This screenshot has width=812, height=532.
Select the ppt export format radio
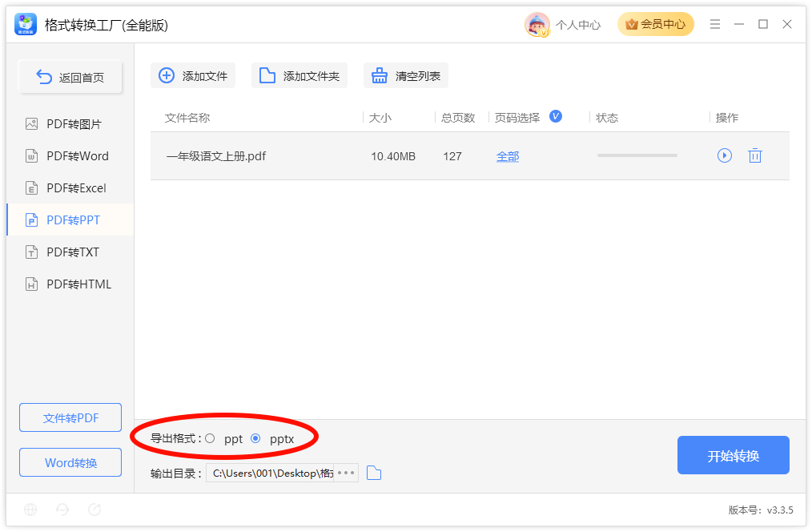(x=210, y=438)
